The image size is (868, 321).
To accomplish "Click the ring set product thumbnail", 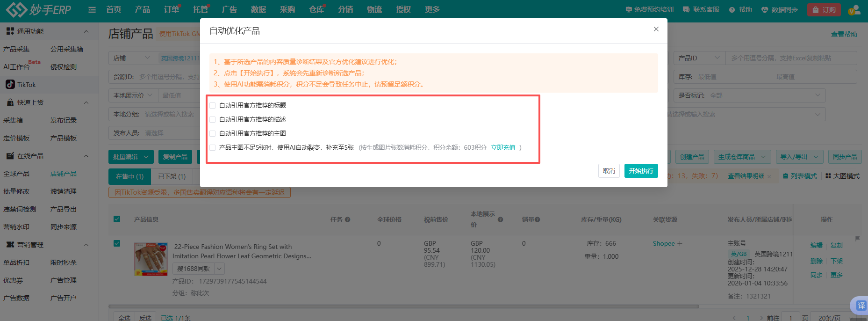I will click(x=151, y=259).
